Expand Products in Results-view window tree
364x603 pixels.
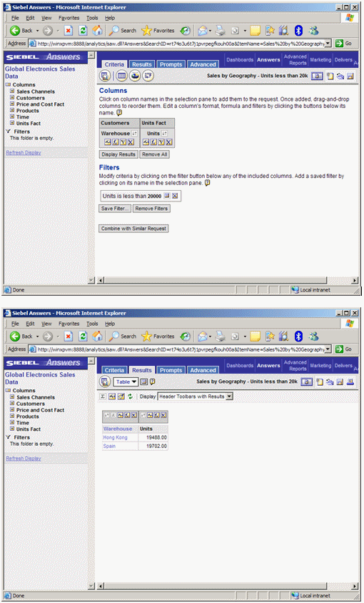pyautogui.click(x=12, y=416)
